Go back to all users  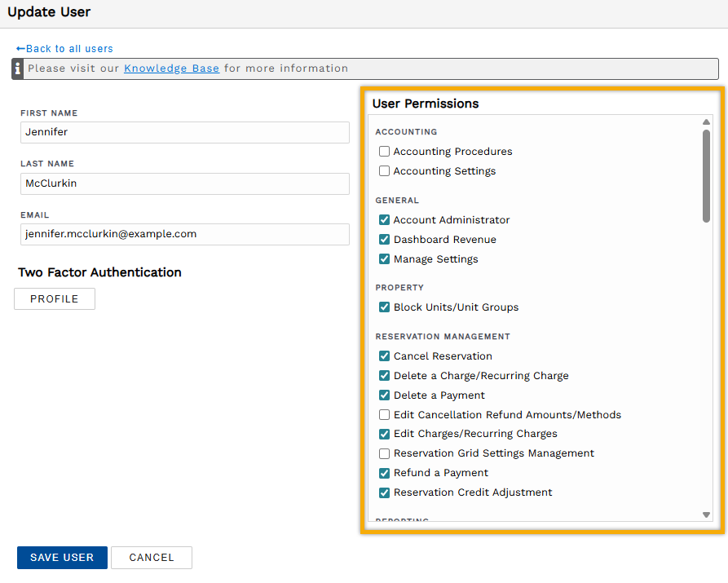[x=64, y=49]
